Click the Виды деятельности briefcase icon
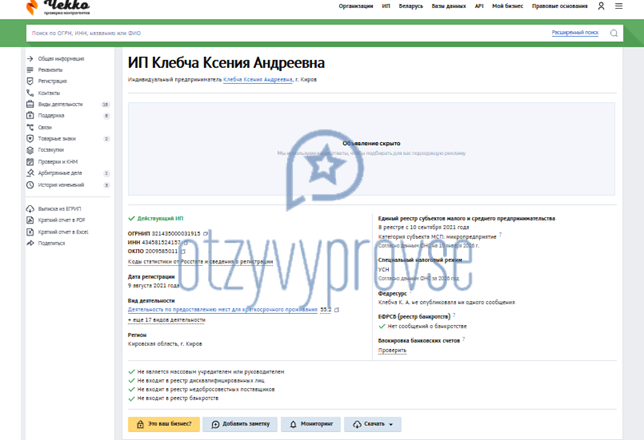Screen dimensions: 644x440 [x=30, y=104]
